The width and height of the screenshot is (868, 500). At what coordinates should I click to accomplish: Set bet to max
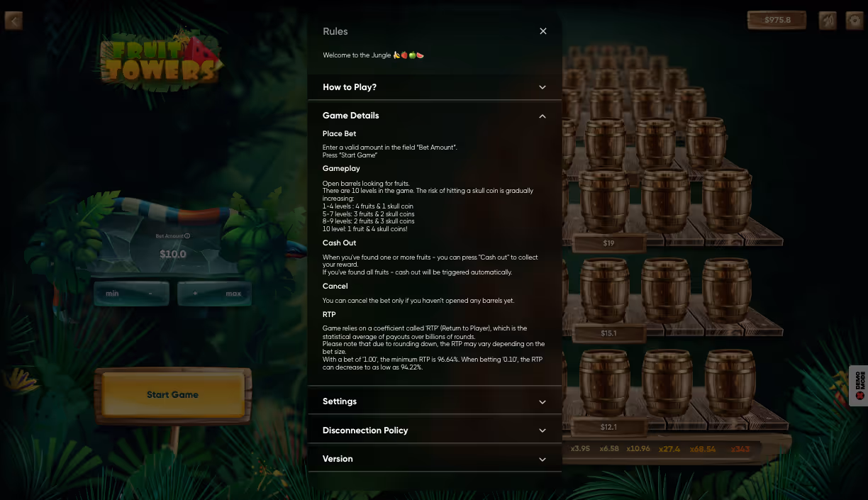[233, 294]
